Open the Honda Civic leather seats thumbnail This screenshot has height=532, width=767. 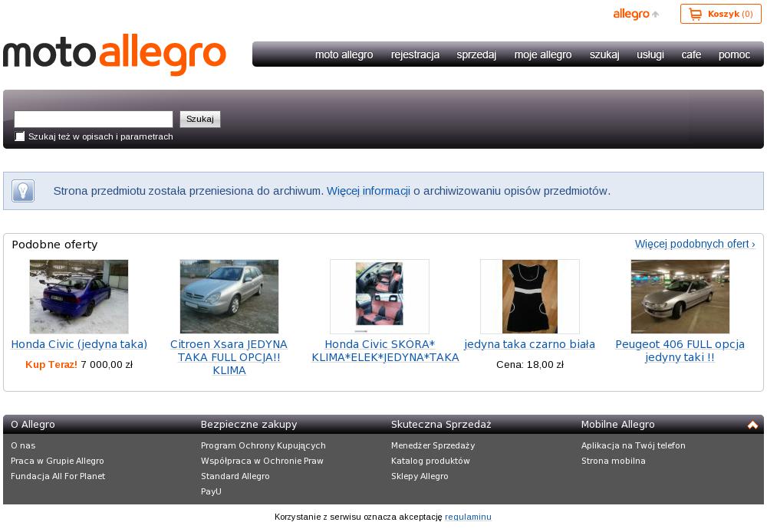[x=380, y=297]
